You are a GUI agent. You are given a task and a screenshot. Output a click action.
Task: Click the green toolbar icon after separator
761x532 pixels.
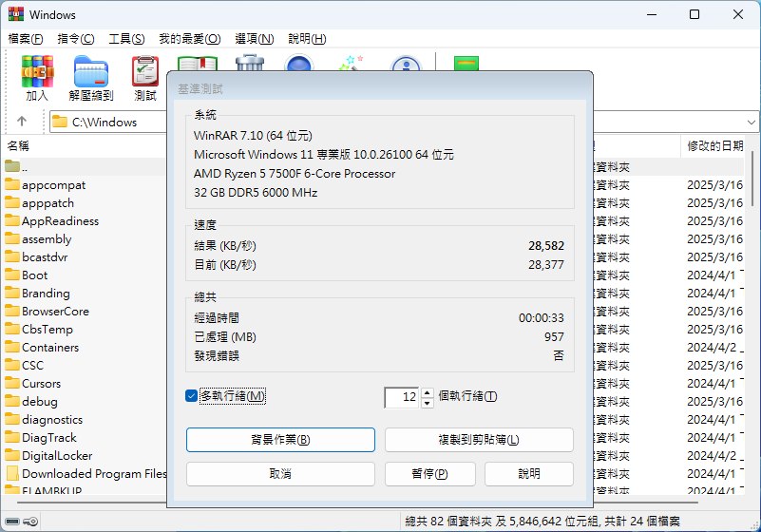click(x=466, y=63)
